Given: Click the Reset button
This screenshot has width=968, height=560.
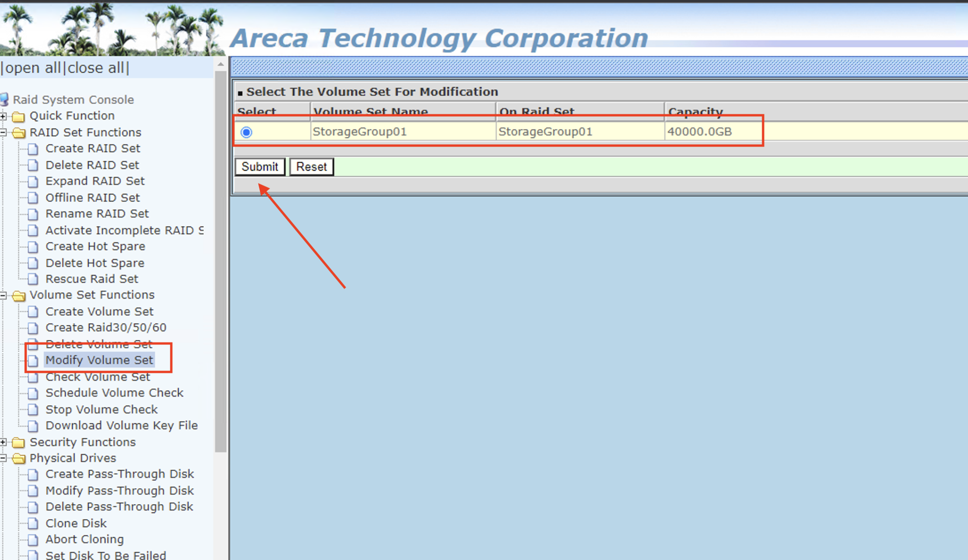Looking at the screenshot, I should (311, 167).
